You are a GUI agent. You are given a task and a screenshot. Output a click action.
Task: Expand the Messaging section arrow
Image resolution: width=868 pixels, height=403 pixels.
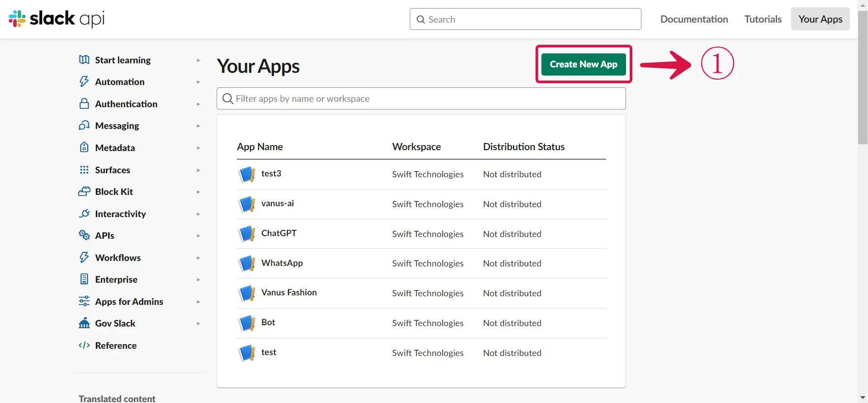tap(198, 126)
